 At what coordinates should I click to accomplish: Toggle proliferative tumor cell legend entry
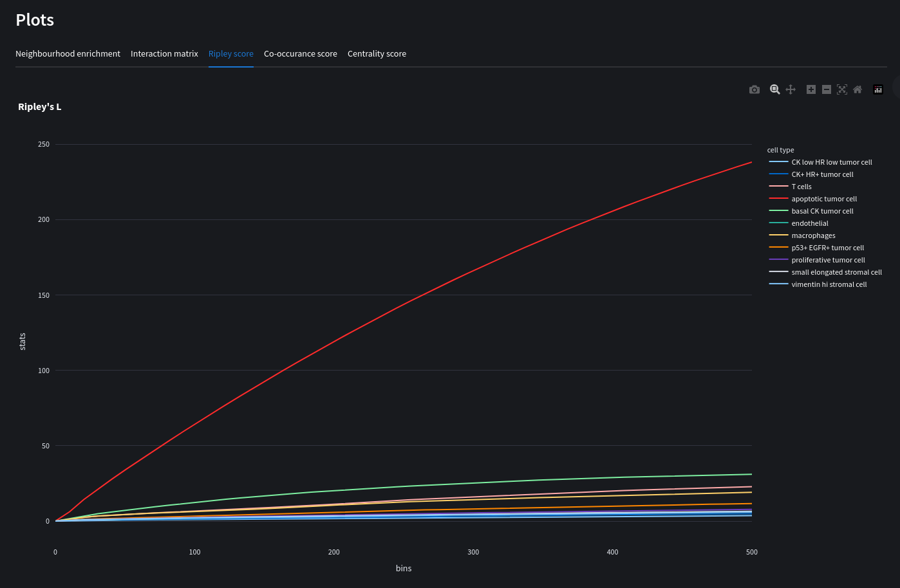coord(817,260)
